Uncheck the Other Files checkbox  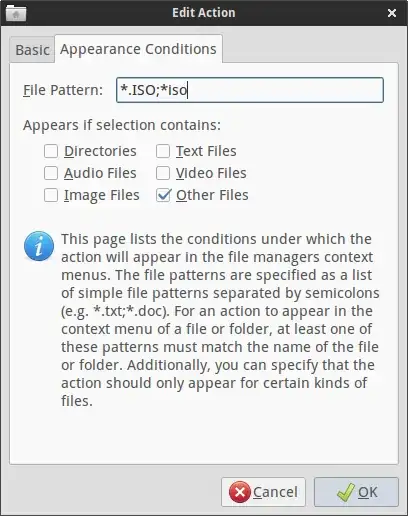pos(163,195)
